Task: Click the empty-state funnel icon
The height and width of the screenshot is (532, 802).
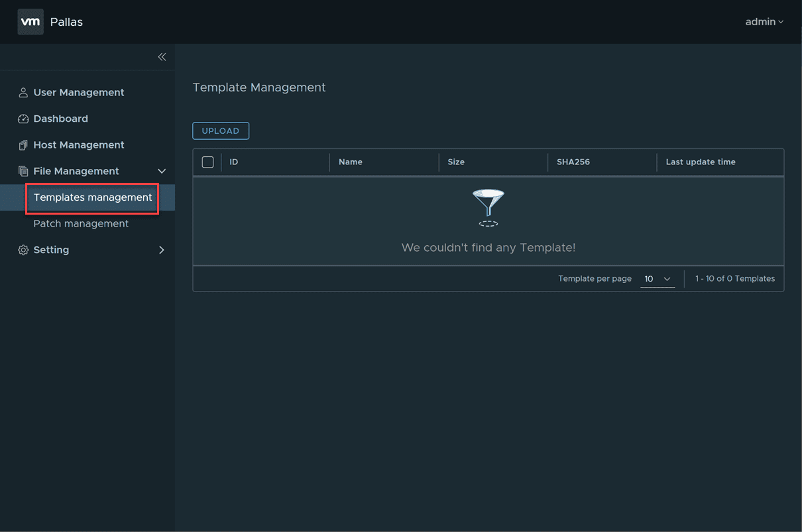Action: (488, 207)
